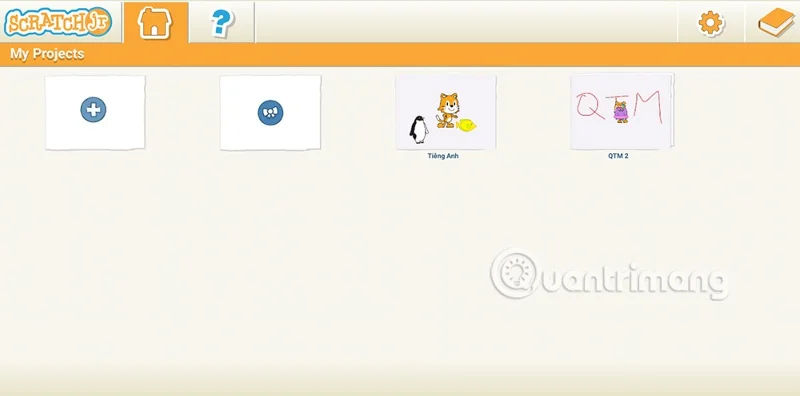
Task: Open the Home tab
Action: coord(156,22)
